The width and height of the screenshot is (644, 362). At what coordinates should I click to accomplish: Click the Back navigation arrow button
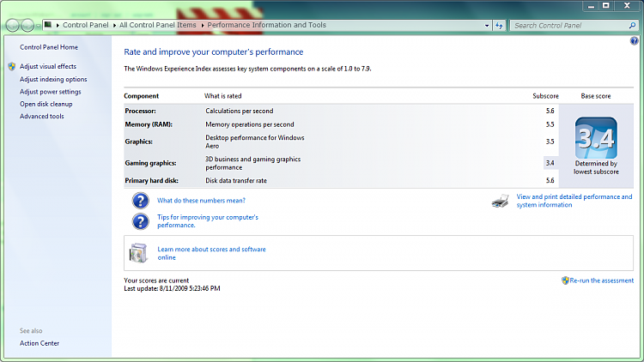[13, 26]
